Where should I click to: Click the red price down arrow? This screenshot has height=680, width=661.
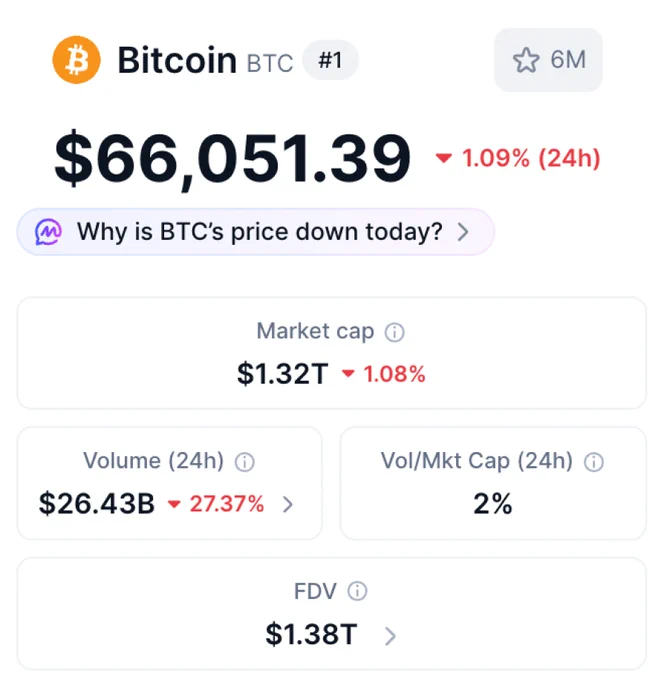coord(444,158)
